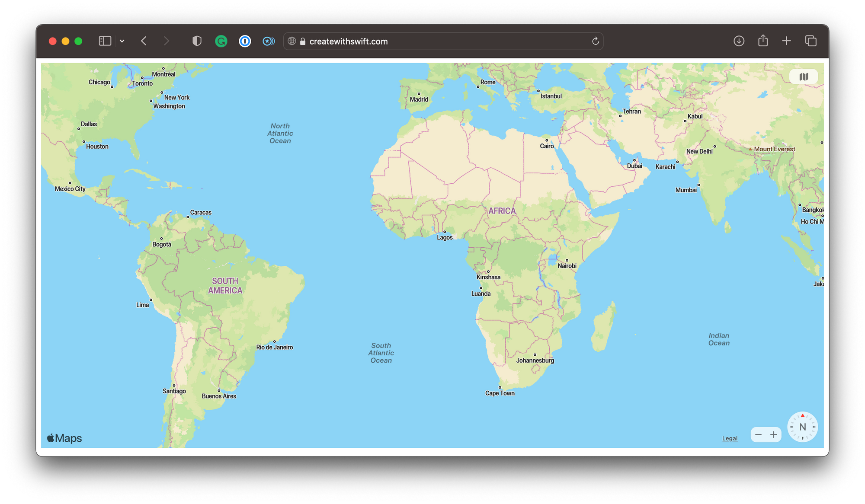Click the Apple Maps logo

(64, 438)
